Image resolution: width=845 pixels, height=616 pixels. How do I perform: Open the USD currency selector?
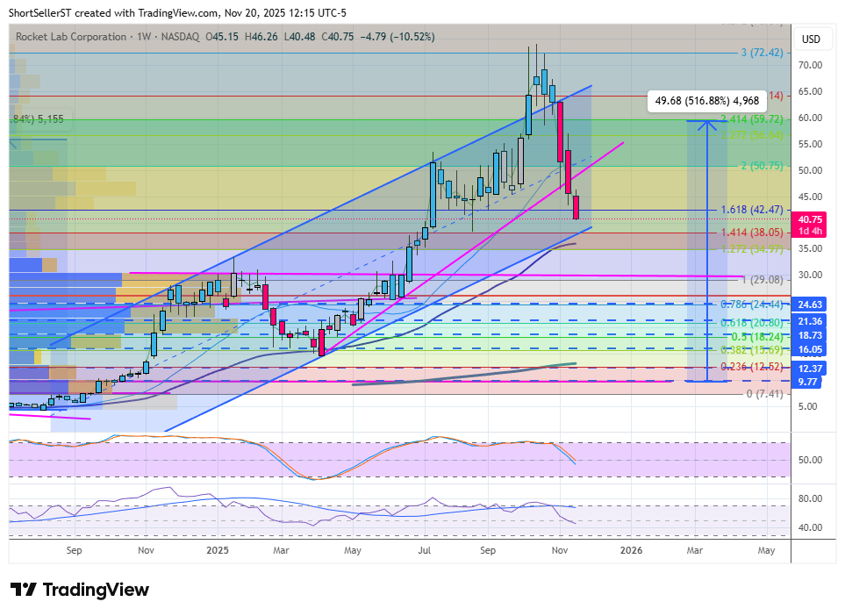(x=811, y=39)
